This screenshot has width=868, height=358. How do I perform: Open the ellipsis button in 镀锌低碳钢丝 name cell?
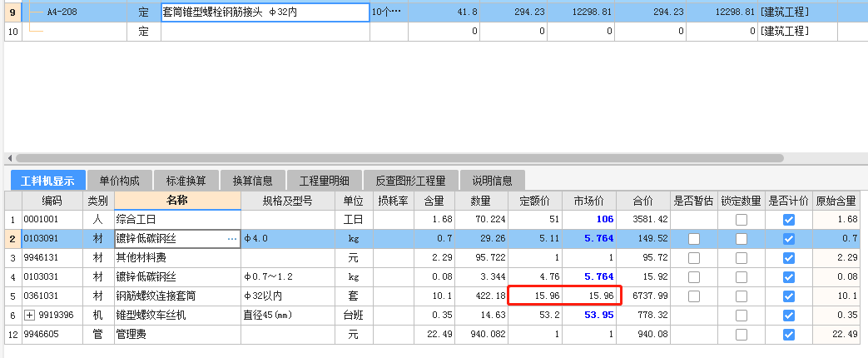pyautogui.click(x=232, y=239)
